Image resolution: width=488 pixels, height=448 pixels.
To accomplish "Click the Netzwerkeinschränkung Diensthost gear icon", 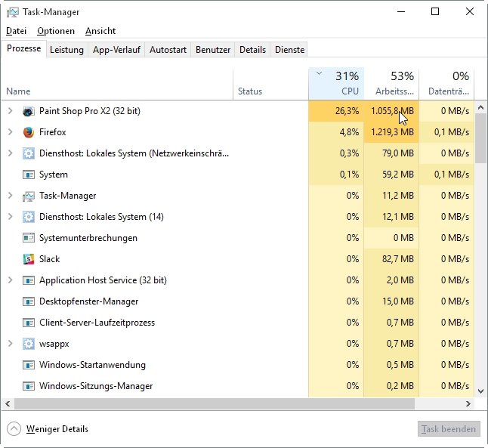I will 28,153.
